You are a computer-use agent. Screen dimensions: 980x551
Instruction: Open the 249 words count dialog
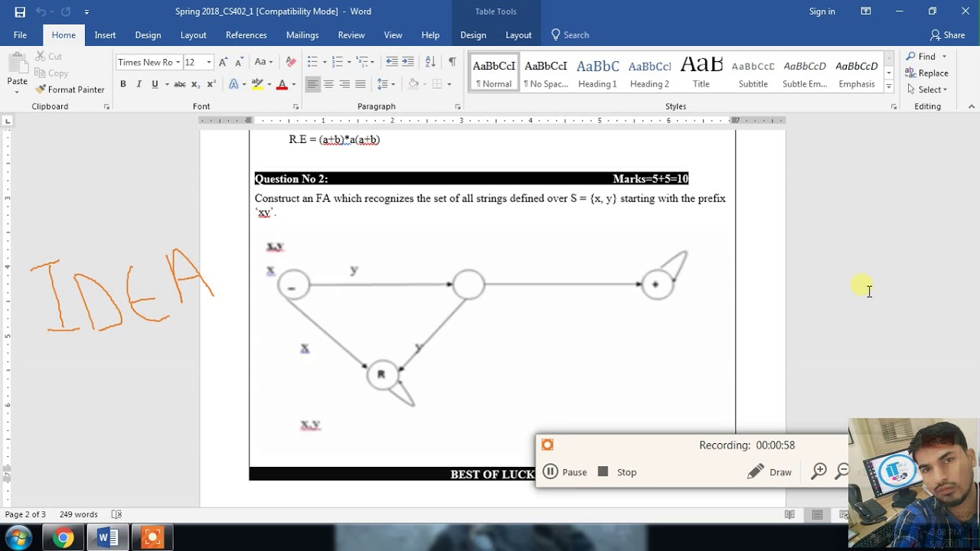click(78, 514)
